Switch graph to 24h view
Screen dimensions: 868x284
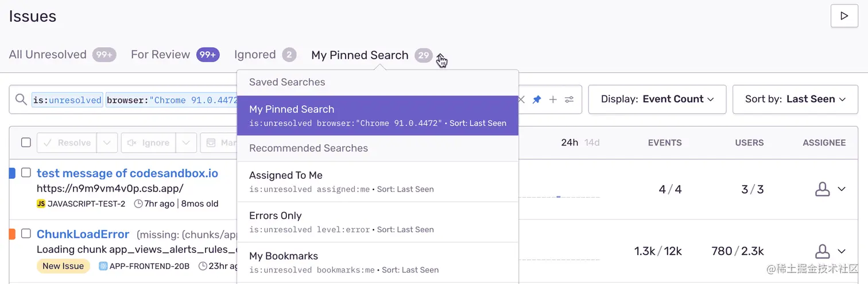tap(569, 143)
